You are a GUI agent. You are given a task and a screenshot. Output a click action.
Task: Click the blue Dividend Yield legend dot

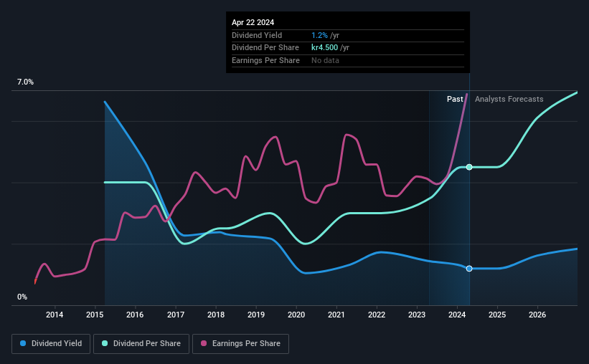(23, 343)
